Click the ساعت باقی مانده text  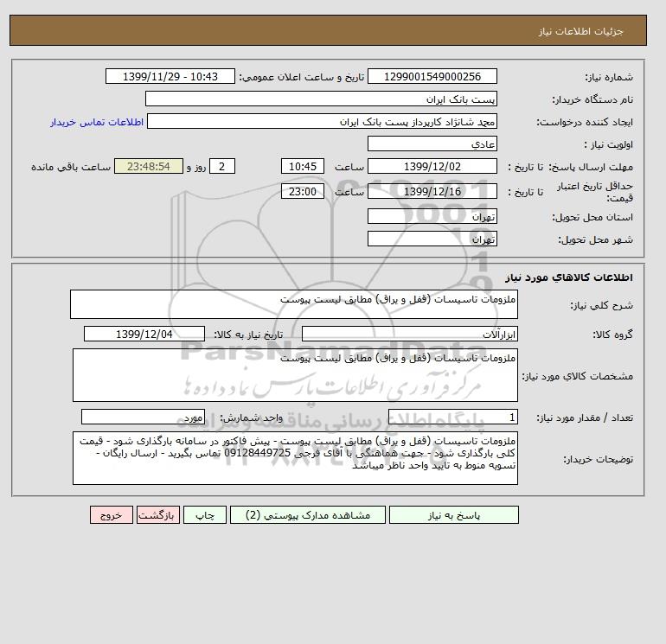(x=71, y=167)
